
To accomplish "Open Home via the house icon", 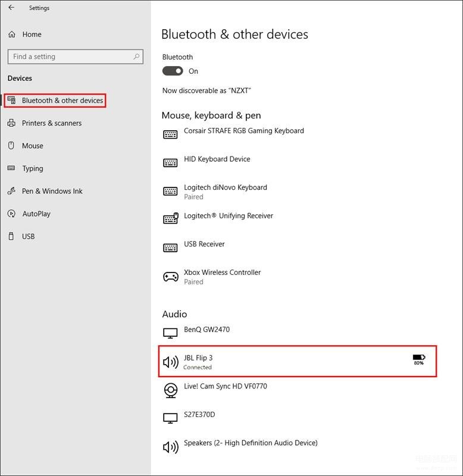I will (12, 35).
